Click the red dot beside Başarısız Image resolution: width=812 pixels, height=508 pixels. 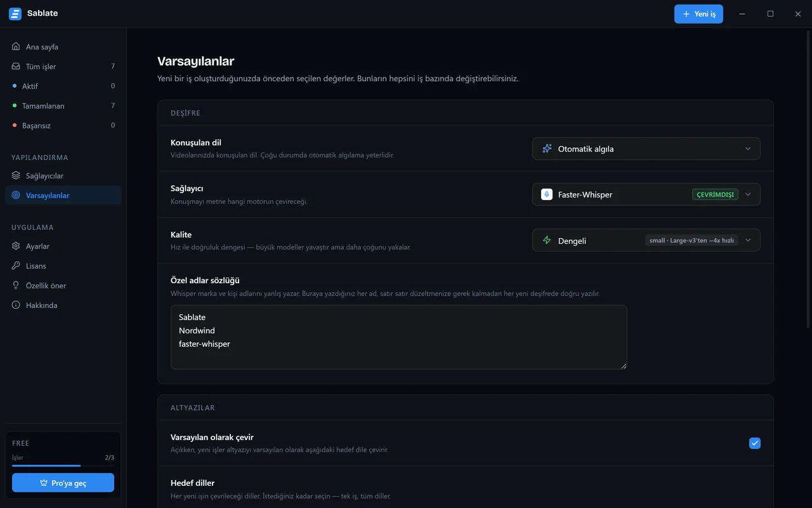(x=15, y=125)
